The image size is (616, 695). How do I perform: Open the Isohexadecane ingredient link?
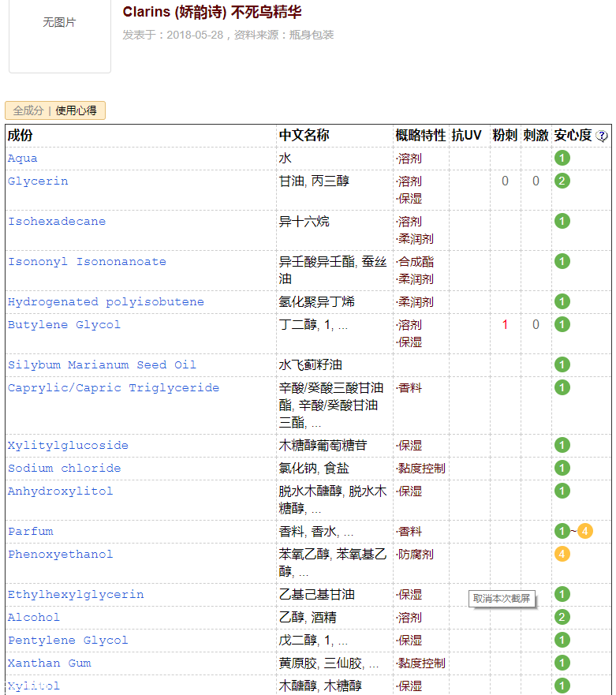[x=57, y=222]
